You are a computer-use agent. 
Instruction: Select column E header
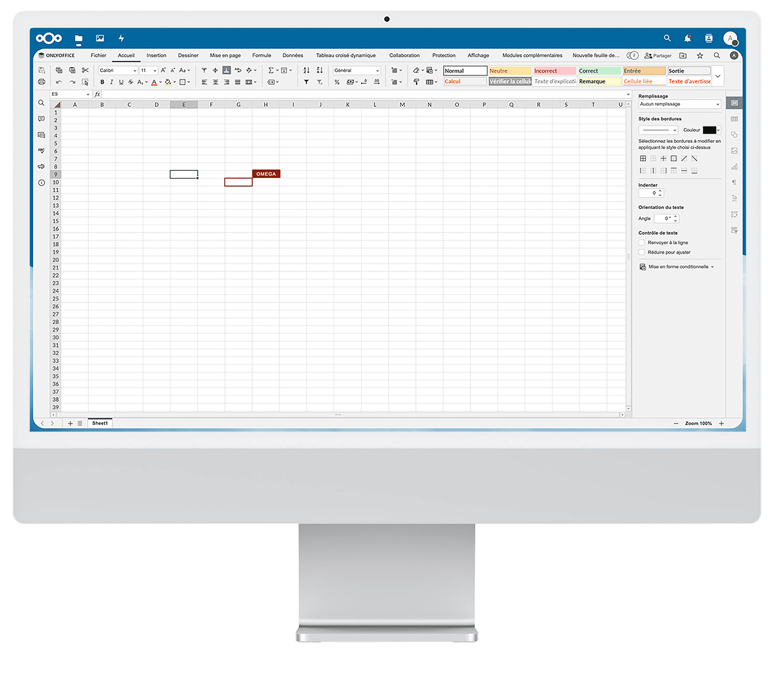[x=184, y=105]
